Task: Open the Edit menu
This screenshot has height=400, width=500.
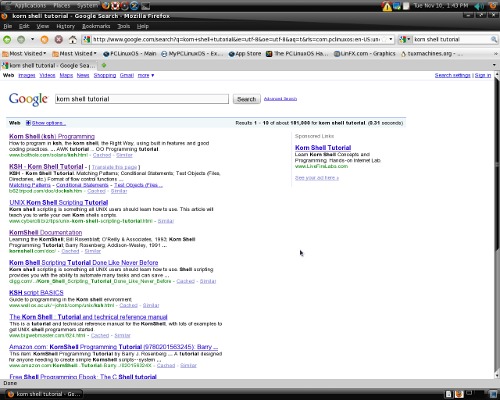Action: pos(24,26)
